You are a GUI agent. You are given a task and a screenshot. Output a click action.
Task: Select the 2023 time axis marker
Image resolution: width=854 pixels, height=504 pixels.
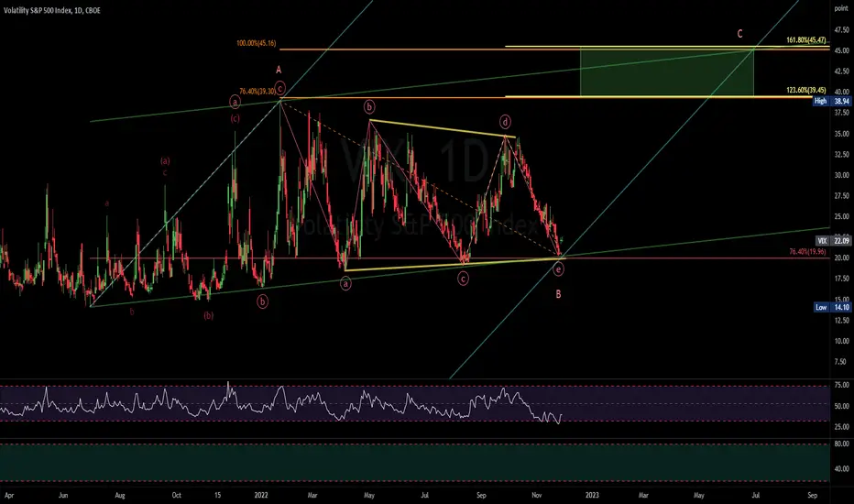pos(592,495)
